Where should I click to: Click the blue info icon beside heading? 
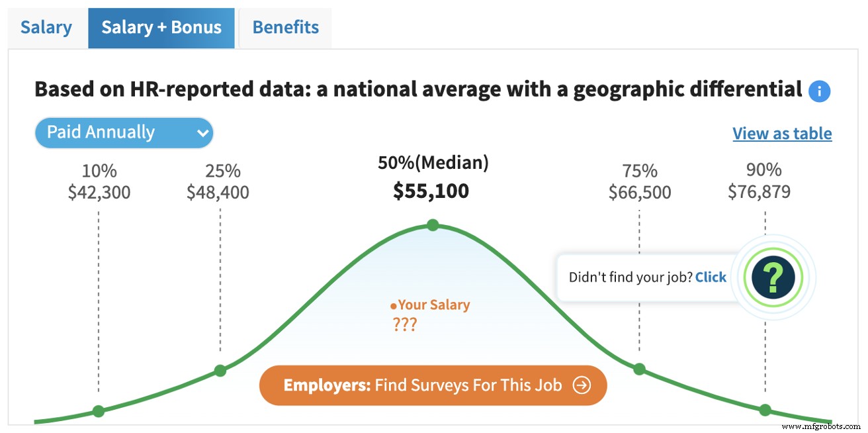819,91
